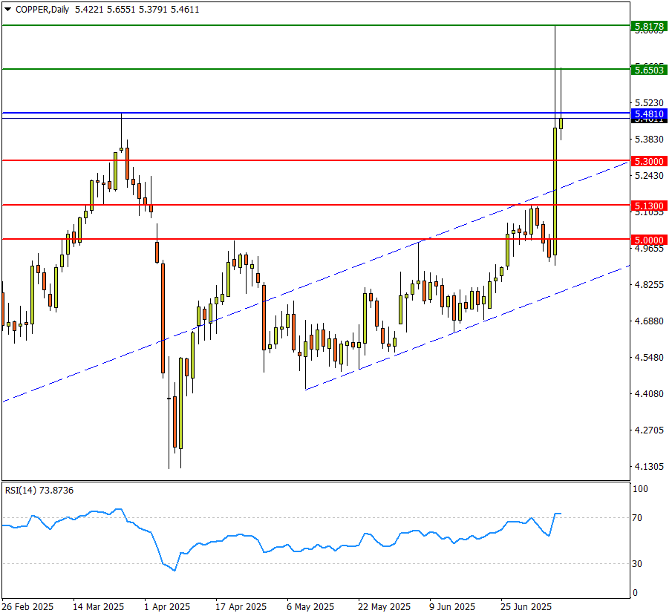Select the red 5.0000 price level label

pos(650,240)
